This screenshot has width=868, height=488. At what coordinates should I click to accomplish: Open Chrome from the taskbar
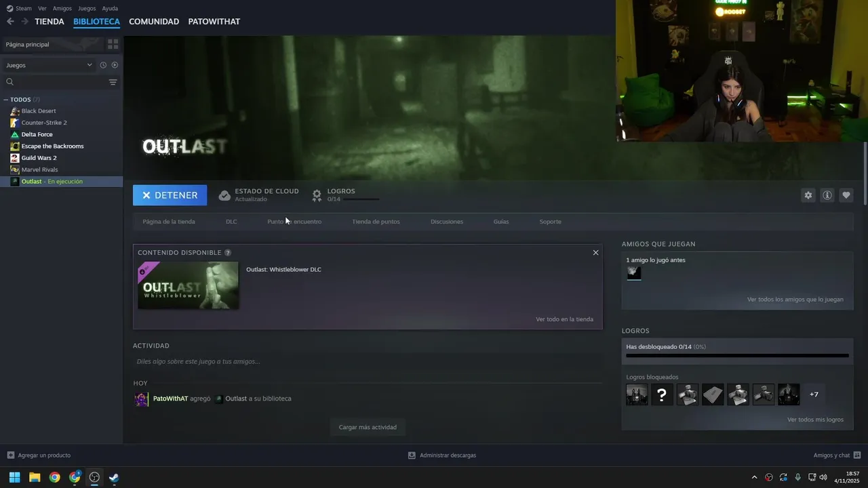tap(54, 477)
